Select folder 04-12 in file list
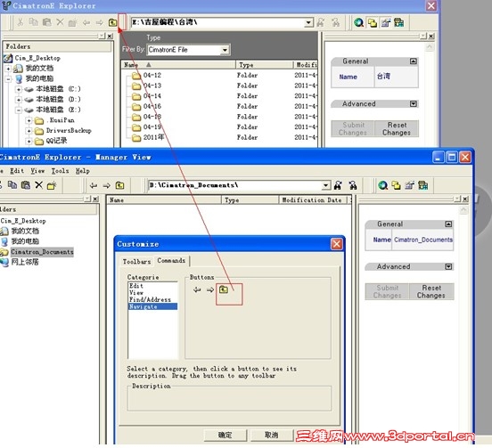 pos(152,75)
